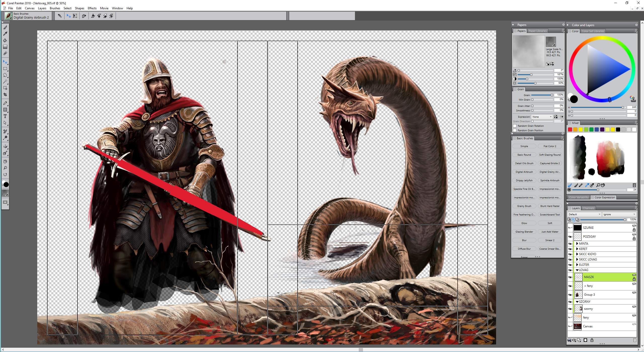Select the Scratchboard Tool brush

click(550, 215)
